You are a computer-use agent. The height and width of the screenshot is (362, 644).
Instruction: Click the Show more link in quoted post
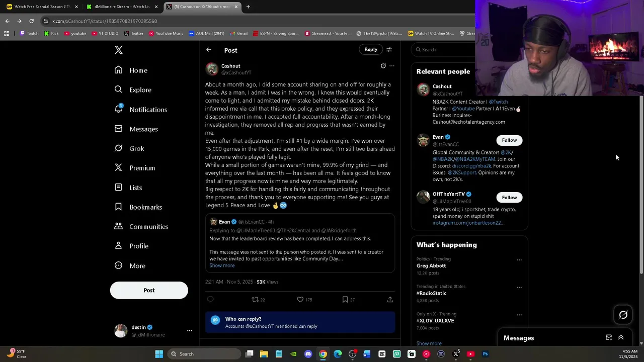(222, 265)
